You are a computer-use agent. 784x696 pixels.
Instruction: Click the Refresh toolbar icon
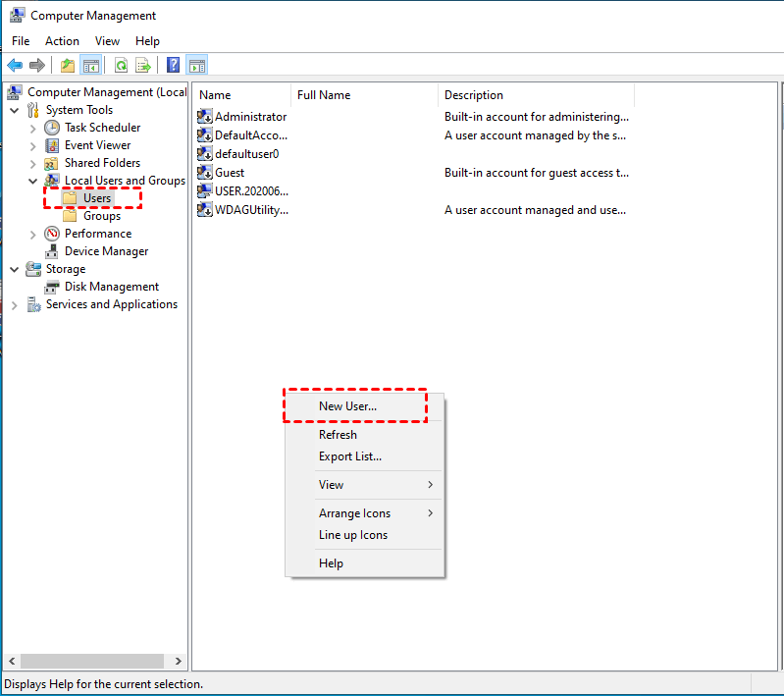(x=121, y=66)
